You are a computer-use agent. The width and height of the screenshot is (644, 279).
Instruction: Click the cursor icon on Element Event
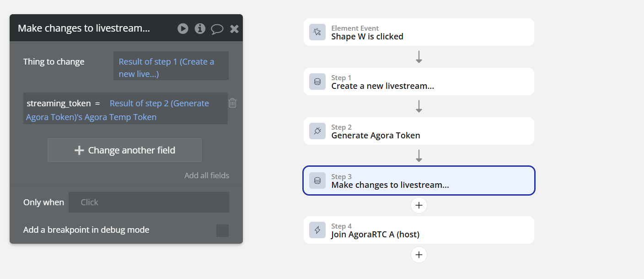click(317, 32)
